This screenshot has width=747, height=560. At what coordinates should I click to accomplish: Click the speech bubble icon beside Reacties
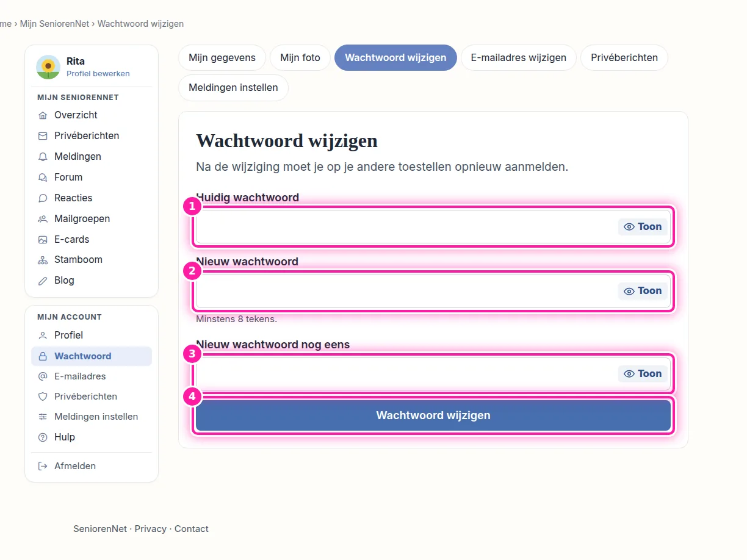pos(43,198)
